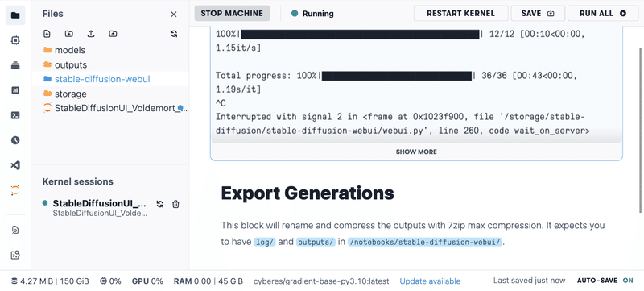644x291 pixels.
Task: Refresh the file list
Action: coord(174,34)
